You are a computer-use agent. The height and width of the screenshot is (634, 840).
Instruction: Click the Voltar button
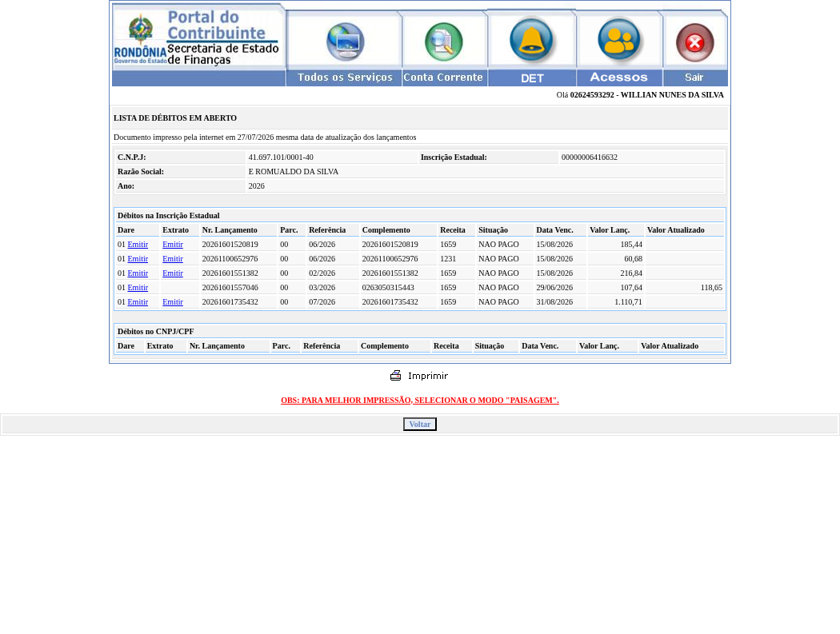coord(420,424)
